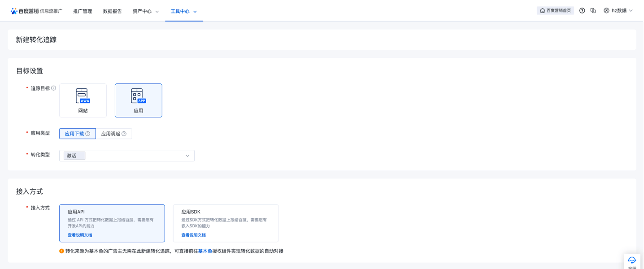Select 应用SDK access method card
Image resolution: width=644 pixels, height=269 pixels.
226,223
